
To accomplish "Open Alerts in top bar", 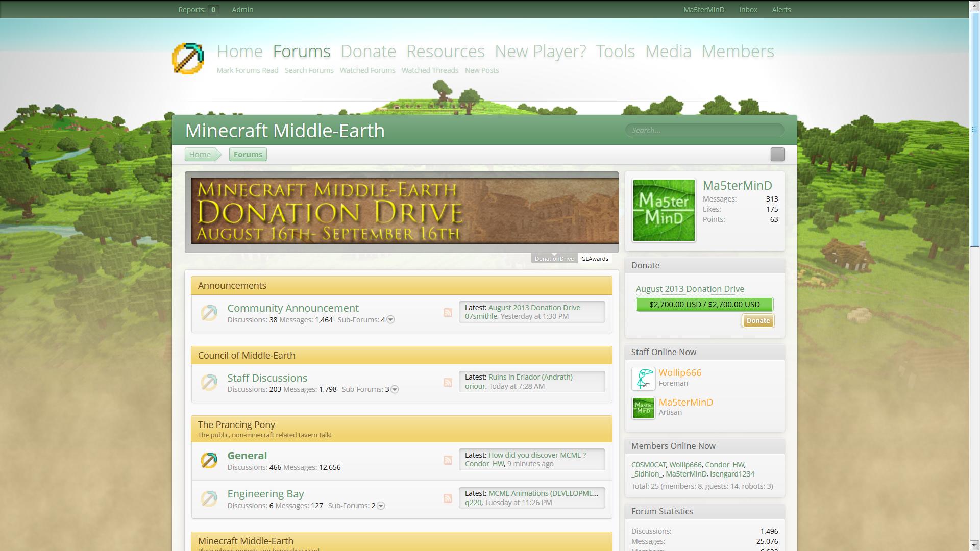I will (x=781, y=10).
